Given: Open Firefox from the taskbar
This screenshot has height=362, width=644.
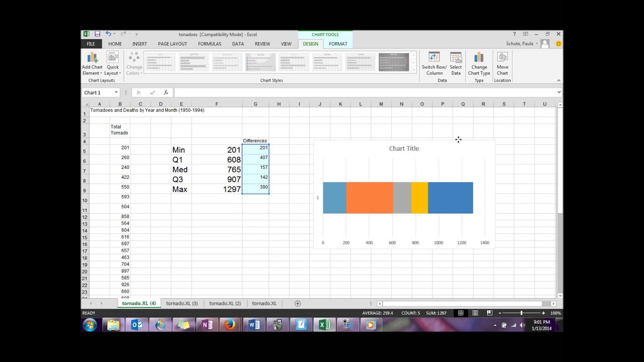Looking at the screenshot, I should [230, 325].
